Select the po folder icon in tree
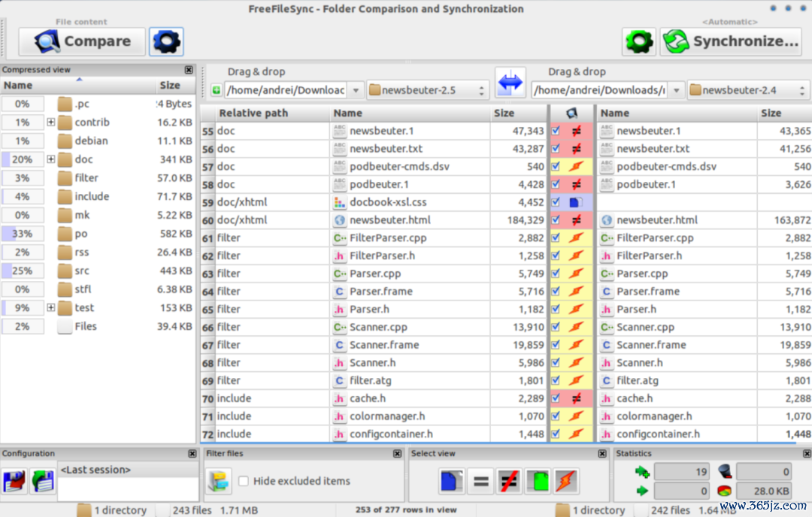 tap(65, 234)
